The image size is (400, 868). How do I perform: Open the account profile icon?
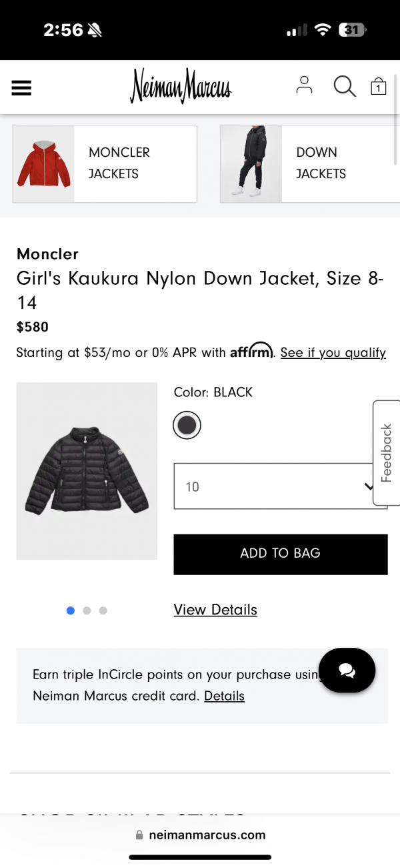(304, 85)
